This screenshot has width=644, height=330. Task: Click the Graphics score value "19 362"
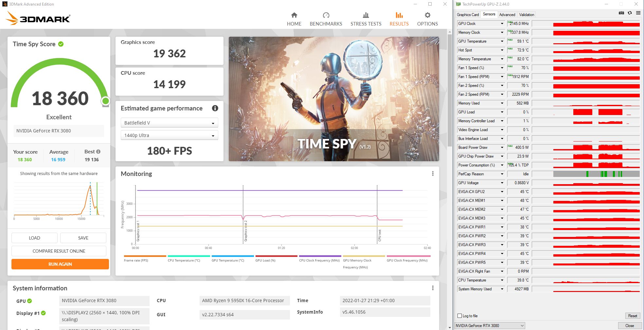pyautogui.click(x=170, y=53)
